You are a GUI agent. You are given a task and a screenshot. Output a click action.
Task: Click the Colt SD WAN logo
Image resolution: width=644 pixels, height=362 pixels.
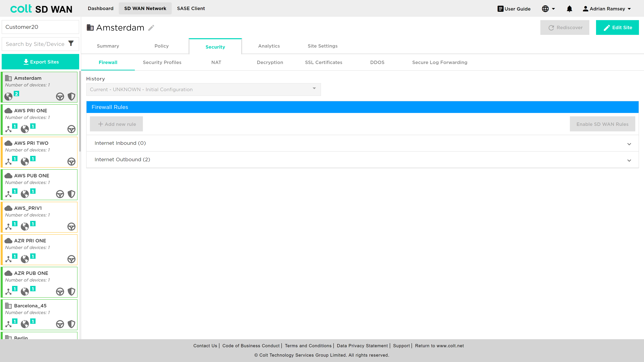point(41,9)
